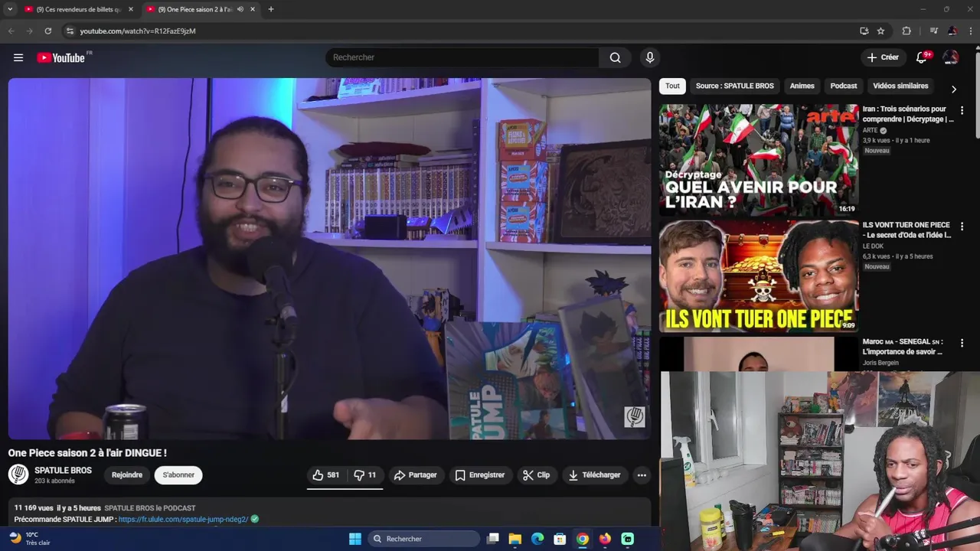This screenshot has width=980, height=551.
Task: Open the Créer menu
Action: (x=883, y=57)
